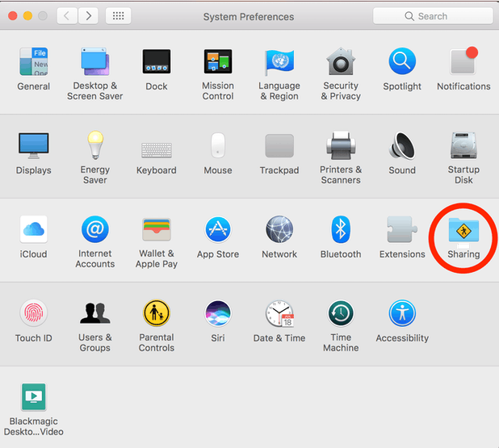
Task: Go forward with the right arrow button
Action: pyautogui.click(x=88, y=15)
